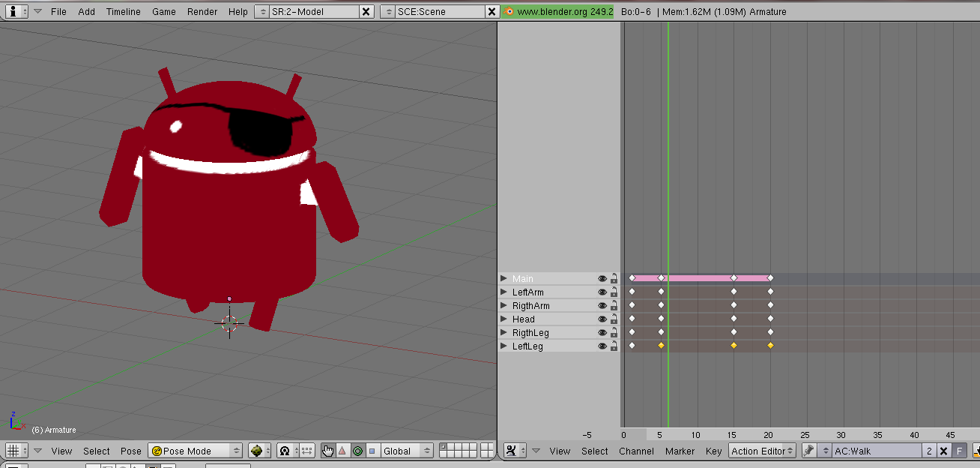
Task: Edit the SR:2-Model screen name field
Action: [314, 11]
